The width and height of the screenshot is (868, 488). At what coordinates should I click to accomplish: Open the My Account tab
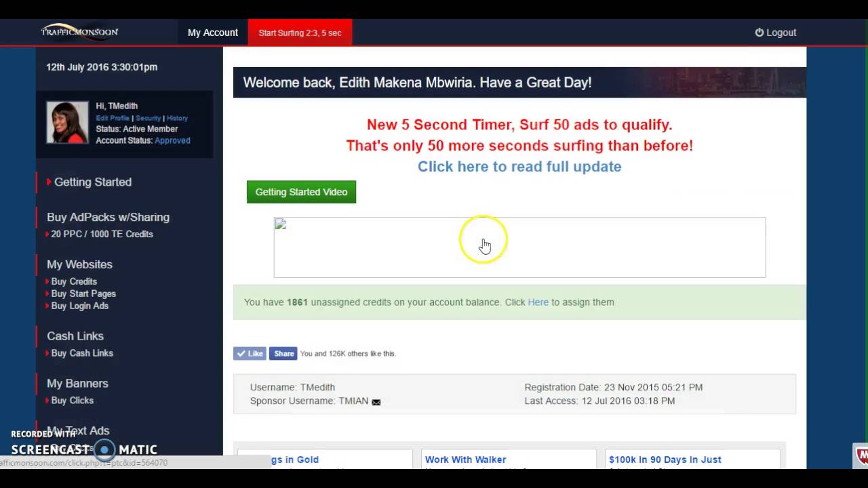(213, 33)
